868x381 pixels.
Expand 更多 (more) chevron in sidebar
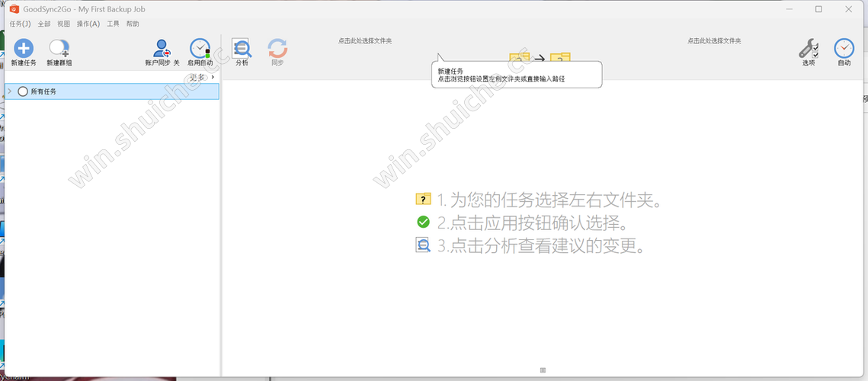213,77
